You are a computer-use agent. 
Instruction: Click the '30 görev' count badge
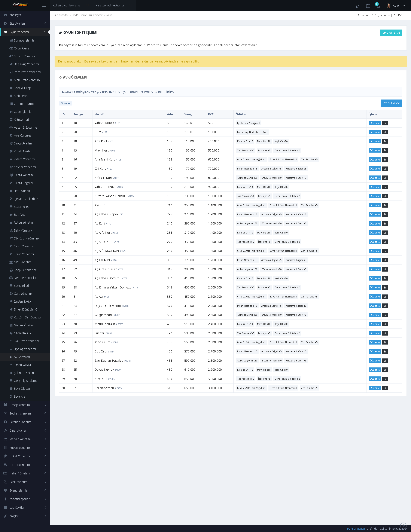pyautogui.click(x=66, y=104)
